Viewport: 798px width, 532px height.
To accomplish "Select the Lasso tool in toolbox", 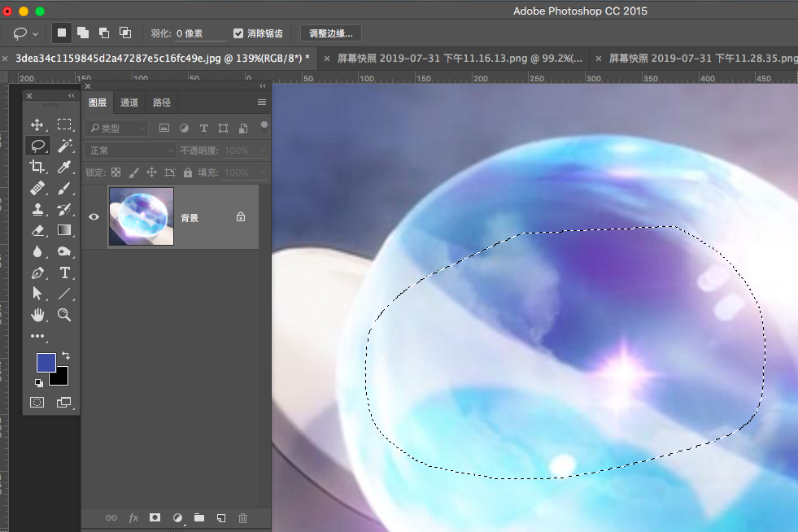I will point(37,146).
